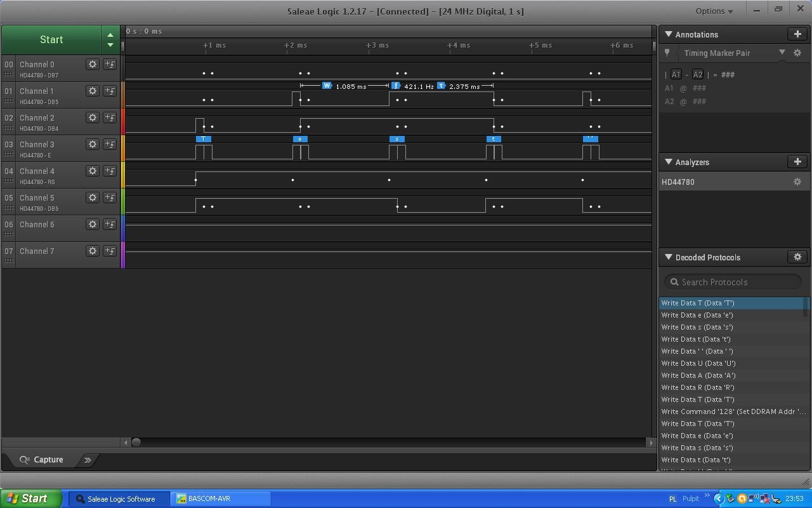This screenshot has width=812, height=508.
Task: Click the period measurement T icon
Action: (x=442, y=86)
